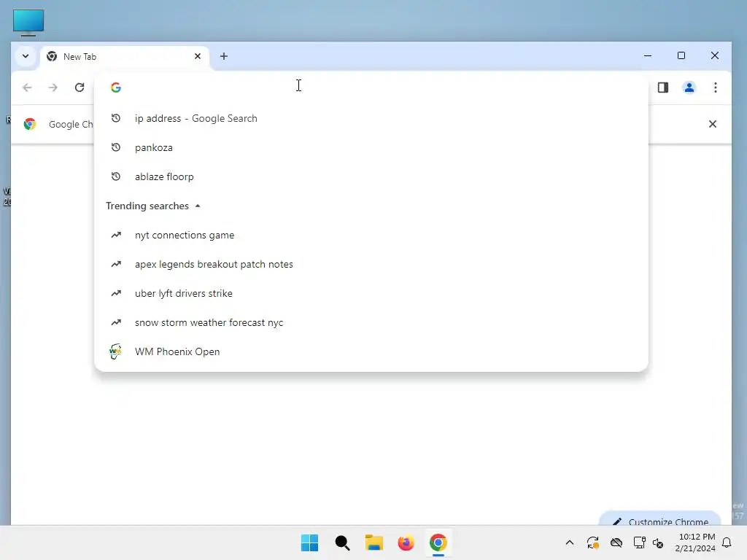
Task: Open network status tray icon
Action: pyautogui.click(x=639, y=542)
